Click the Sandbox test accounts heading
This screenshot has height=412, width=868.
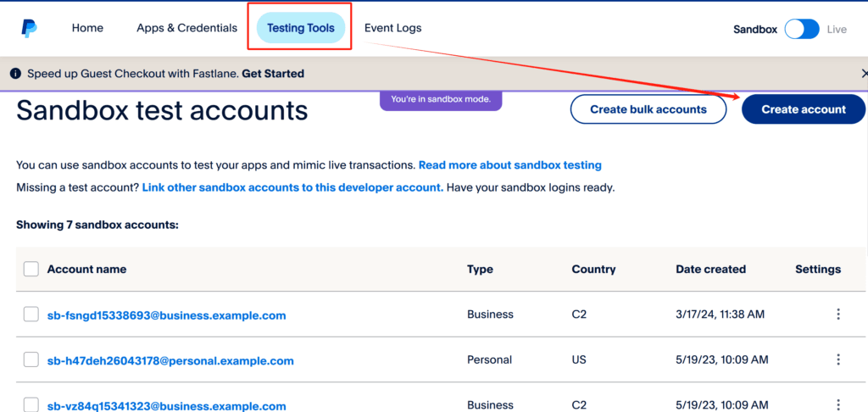tap(162, 110)
